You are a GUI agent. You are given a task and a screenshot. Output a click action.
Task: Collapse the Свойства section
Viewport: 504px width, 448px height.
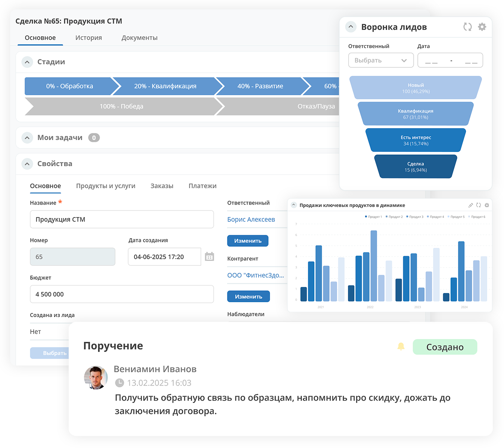pyautogui.click(x=27, y=164)
